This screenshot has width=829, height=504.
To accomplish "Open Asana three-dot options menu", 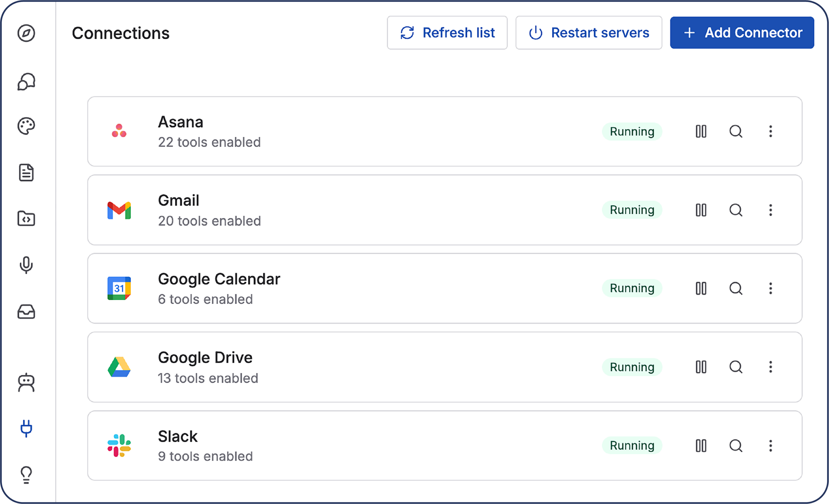I will coord(770,131).
